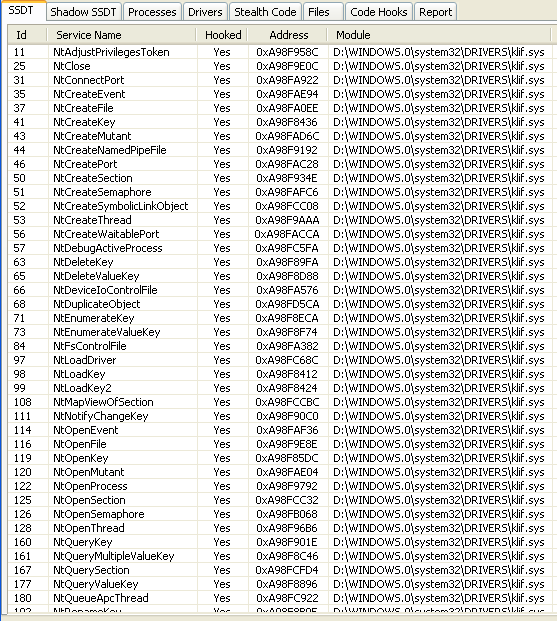Show the Report tab
This screenshot has height=621, width=557.
coord(435,12)
